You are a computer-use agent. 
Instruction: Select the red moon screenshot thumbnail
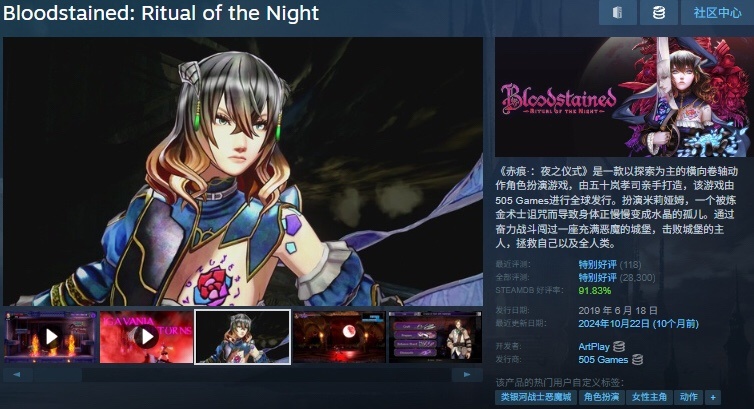point(339,336)
